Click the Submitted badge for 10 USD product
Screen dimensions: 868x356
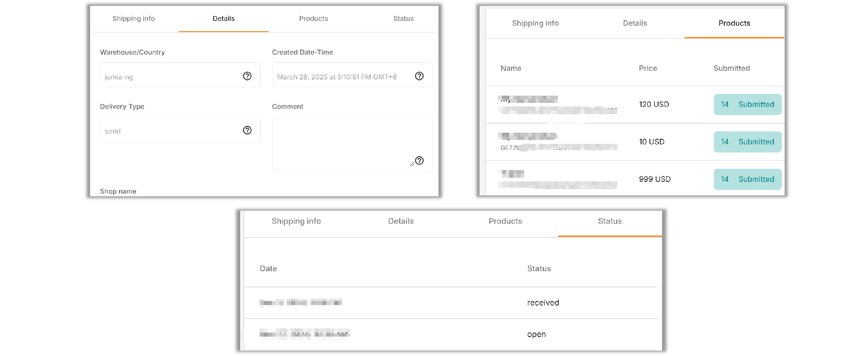point(747,142)
